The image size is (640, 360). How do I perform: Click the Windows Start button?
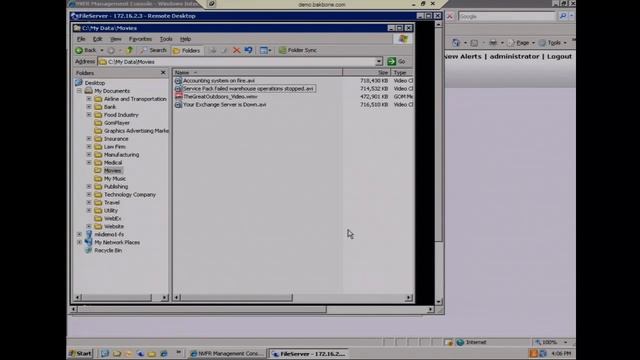[x=80, y=353]
